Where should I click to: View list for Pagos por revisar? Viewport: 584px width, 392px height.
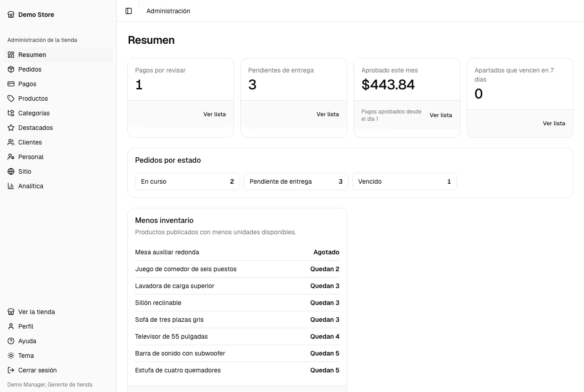point(214,114)
